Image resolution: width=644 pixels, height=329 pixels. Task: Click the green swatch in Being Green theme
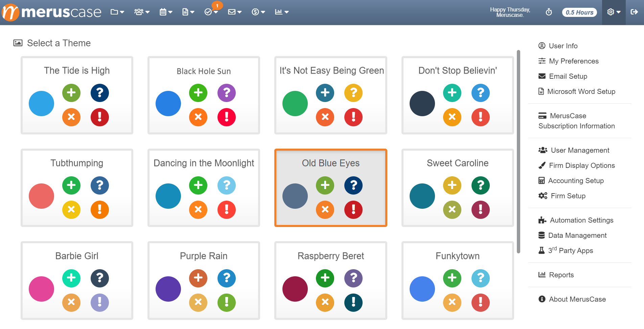pos(295,103)
